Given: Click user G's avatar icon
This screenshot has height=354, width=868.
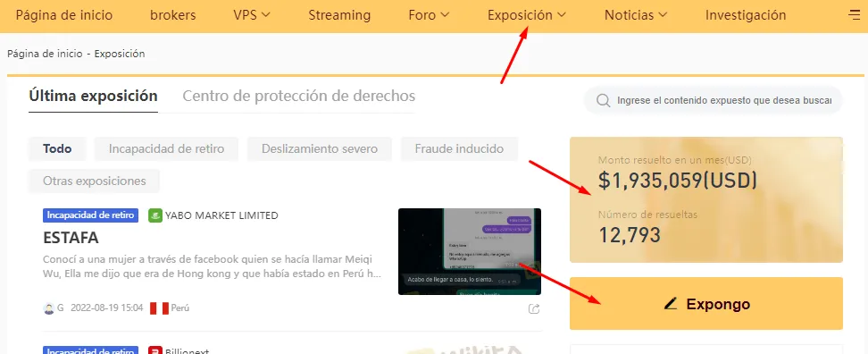Looking at the screenshot, I should coord(49,308).
